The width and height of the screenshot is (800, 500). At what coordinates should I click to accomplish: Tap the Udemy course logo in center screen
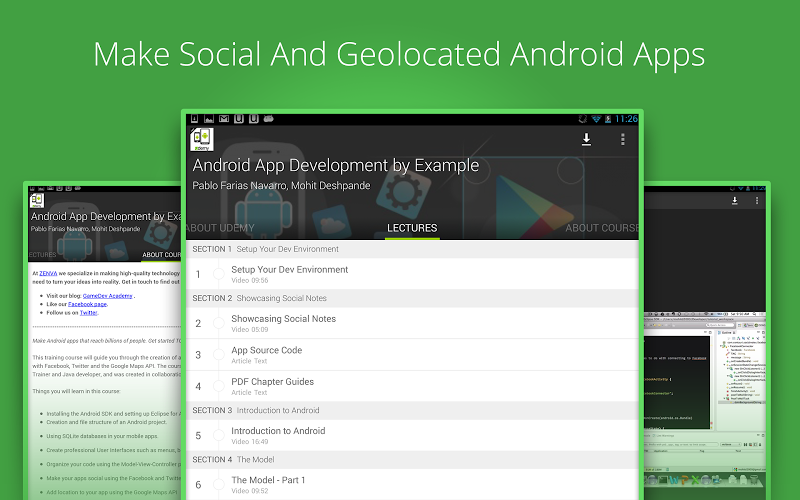202,139
